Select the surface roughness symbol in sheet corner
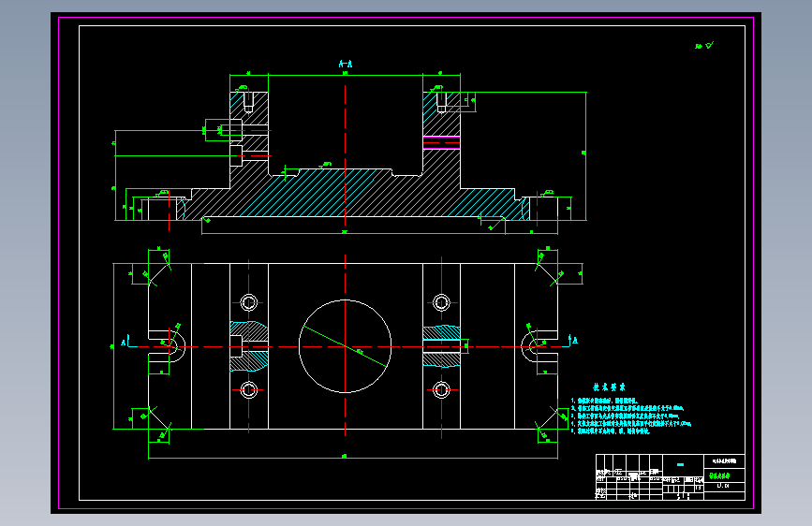The image size is (812, 526). pos(704,46)
